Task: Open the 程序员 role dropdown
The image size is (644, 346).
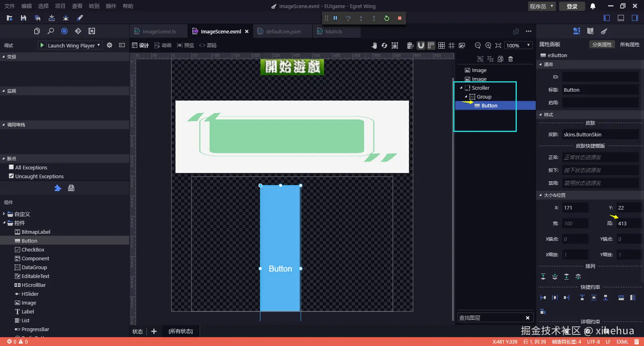Action: point(542,6)
